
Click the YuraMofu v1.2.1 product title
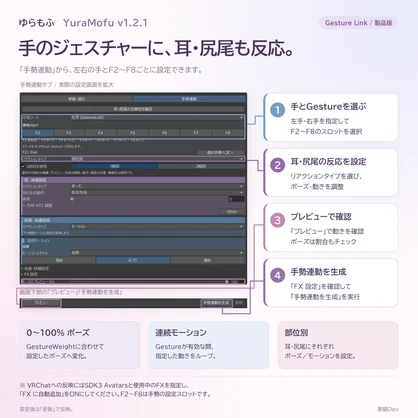click(105, 23)
